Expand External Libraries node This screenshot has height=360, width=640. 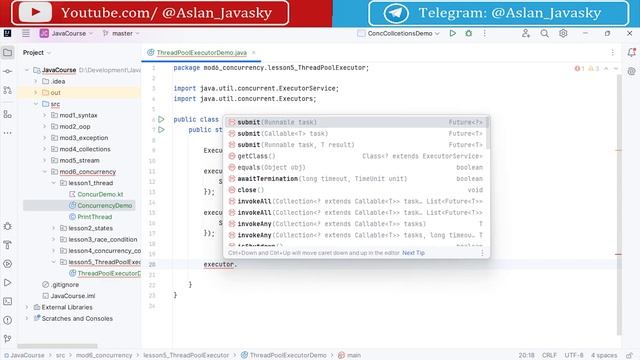pyautogui.click(x=27, y=307)
